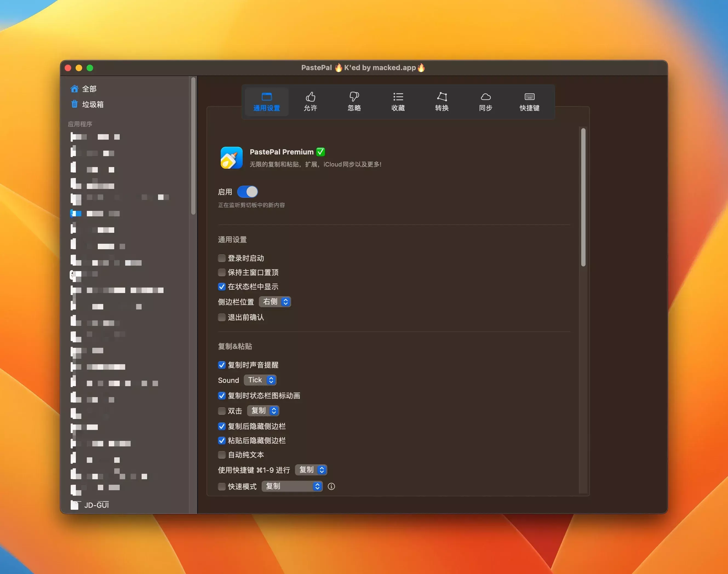Open the 快速模式 复制 dropdown
The height and width of the screenshot is (574, 728).
pyautogui.click(x=292, y=486)
